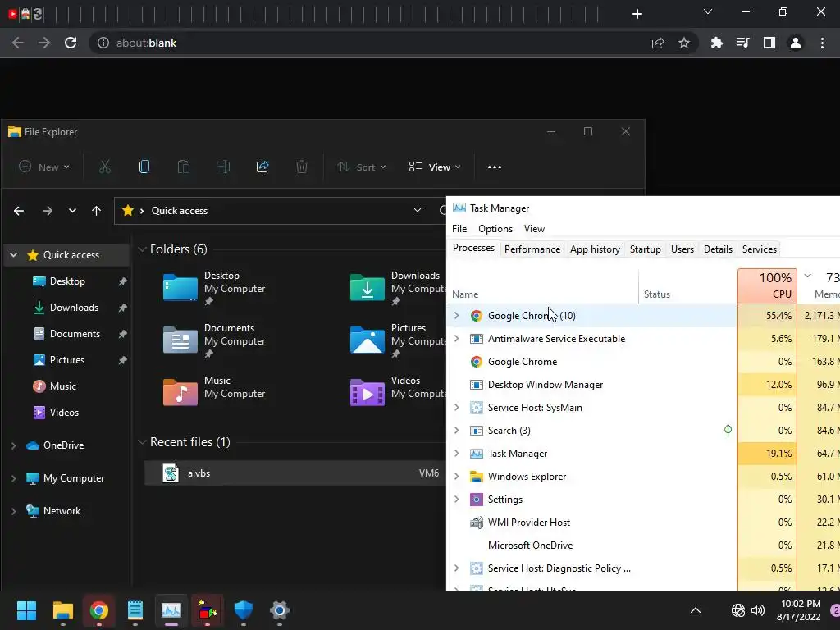840x630 pixels.
Task: Open recent locations chevron in File Explorer
Action: (x=72, y=211)
